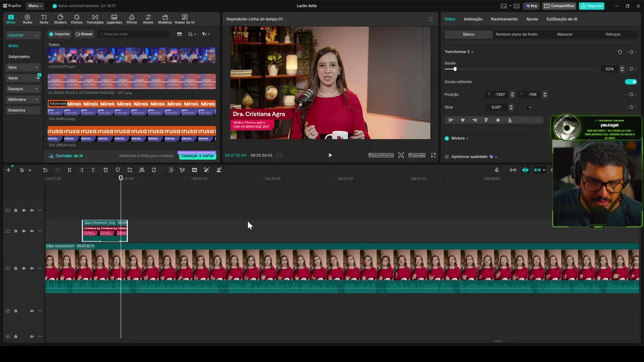Open the Menu dropdown

(35, 6)
